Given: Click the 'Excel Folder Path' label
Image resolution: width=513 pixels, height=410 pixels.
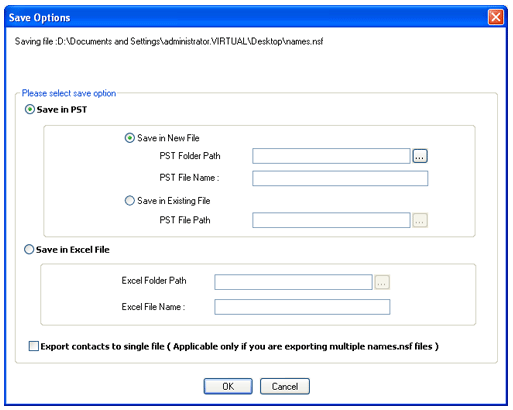Looking at the screenshot, I should 154,280.
